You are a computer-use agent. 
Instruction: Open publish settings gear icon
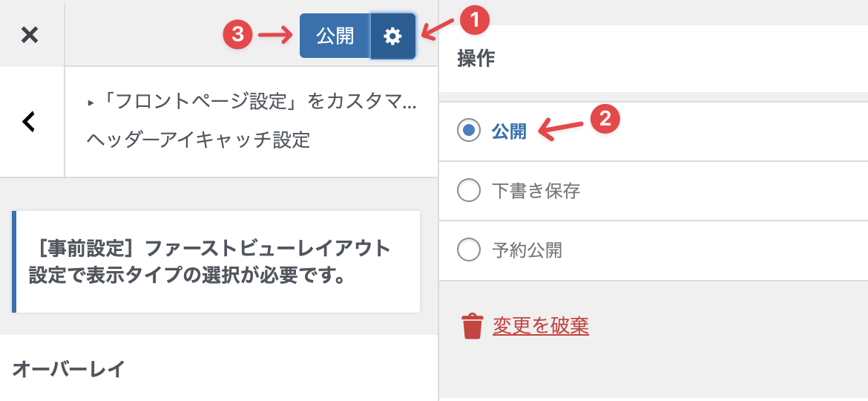(x=392, y=36)
